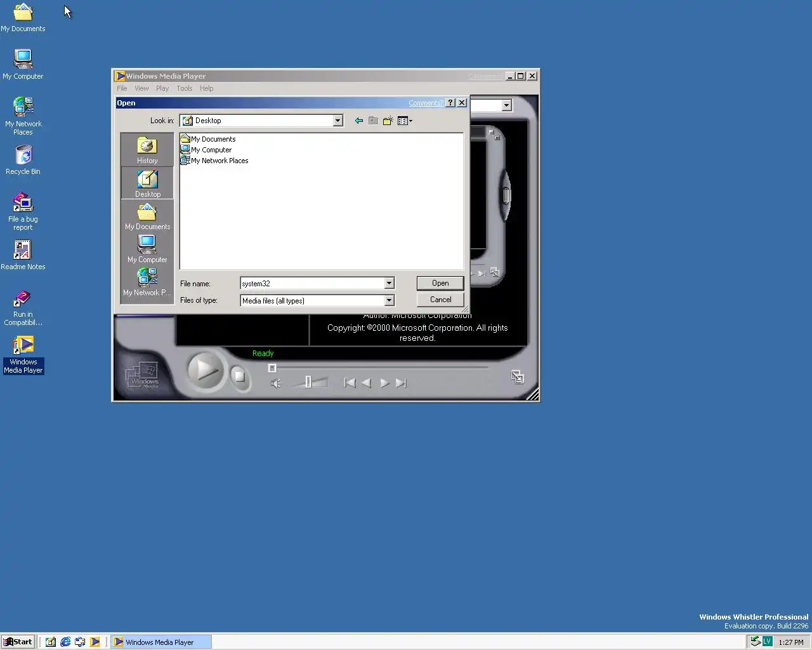Open My Computer desktop icon
The image size is (812, 650).
pos(23,65)
